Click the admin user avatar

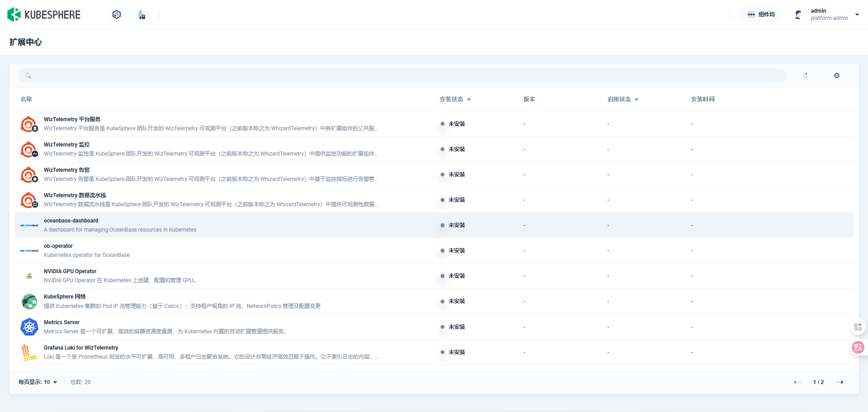point(798,14)
